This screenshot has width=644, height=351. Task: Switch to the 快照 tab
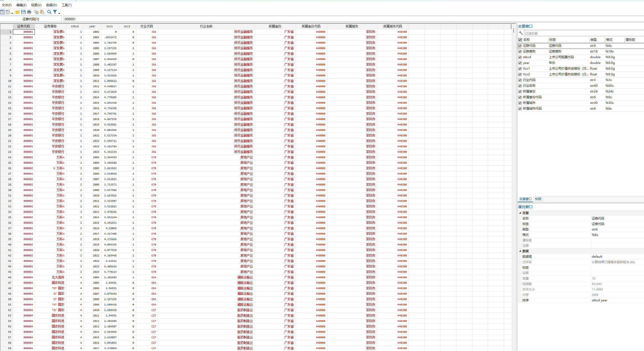point(538,199)
